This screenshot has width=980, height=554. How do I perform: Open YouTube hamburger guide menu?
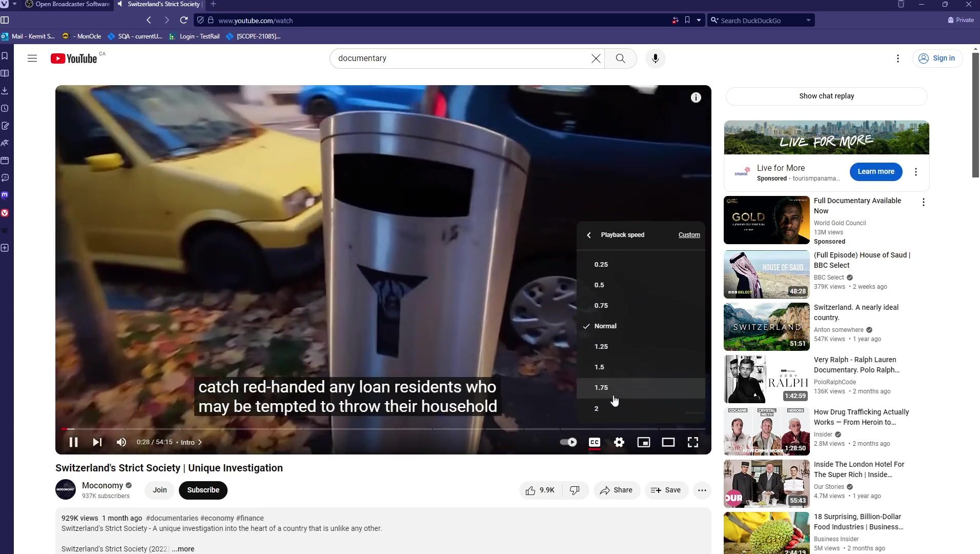coord(32,58)
